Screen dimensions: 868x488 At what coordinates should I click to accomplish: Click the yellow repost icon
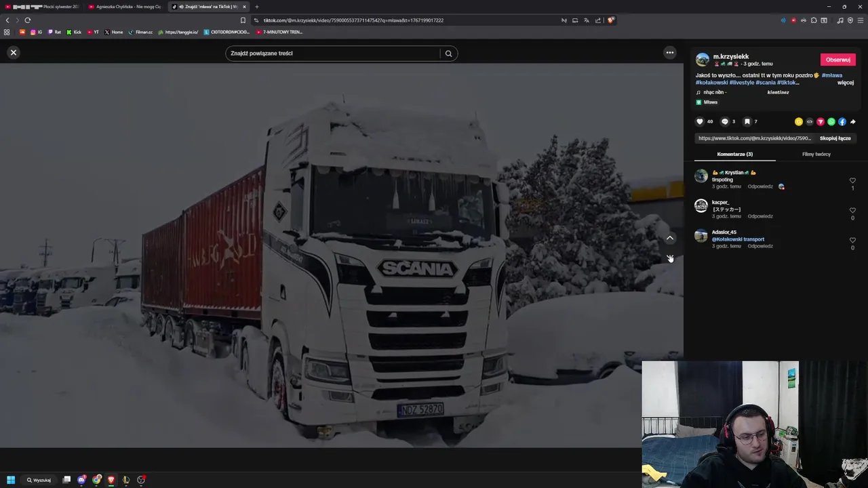click(x=799, y=122)
